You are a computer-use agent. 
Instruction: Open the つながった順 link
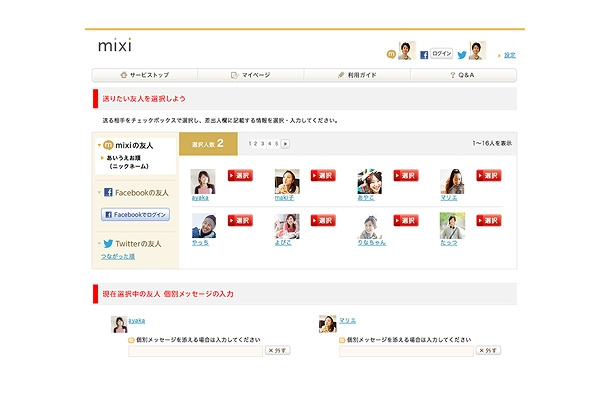tap(118, 256)
